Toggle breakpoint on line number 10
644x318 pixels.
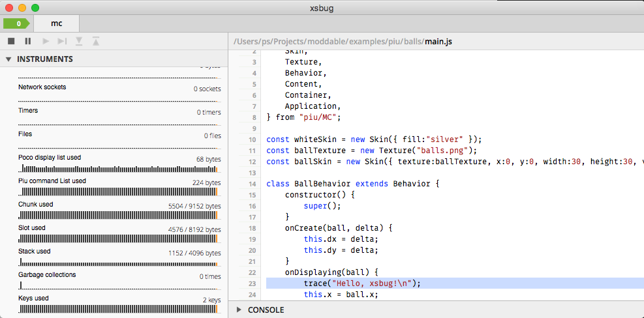point(252,139)
